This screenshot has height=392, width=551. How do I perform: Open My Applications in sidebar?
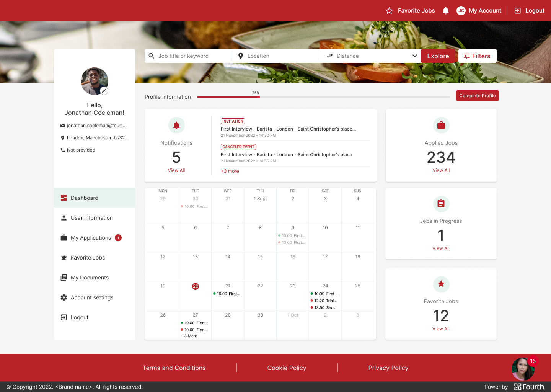pos(91,238)
